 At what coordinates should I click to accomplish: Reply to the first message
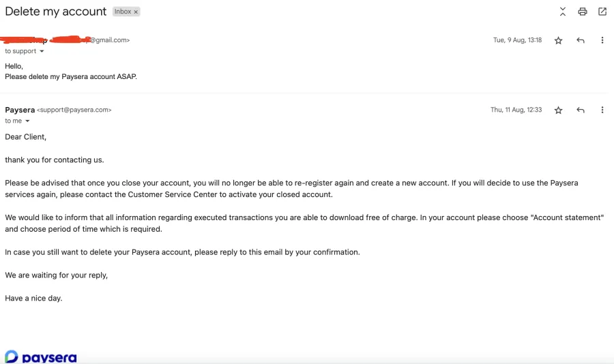pyautogui.click(x=581, y=40)
